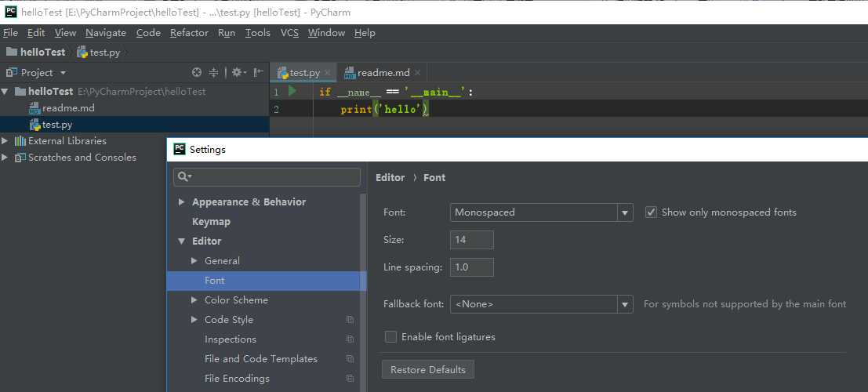Viewport: 868px width, 392px height.
Task: Open the Window menu
Action: [x=327, y=33]
